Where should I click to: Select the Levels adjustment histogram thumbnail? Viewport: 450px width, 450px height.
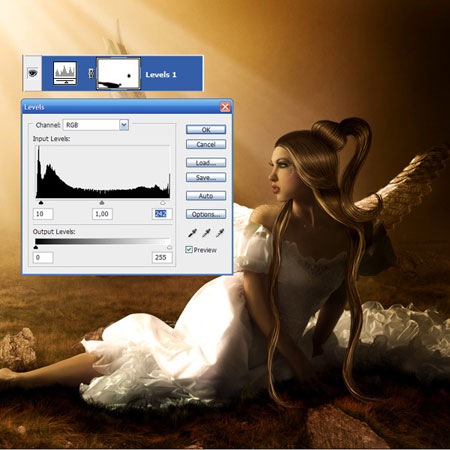tap(65, 73)
